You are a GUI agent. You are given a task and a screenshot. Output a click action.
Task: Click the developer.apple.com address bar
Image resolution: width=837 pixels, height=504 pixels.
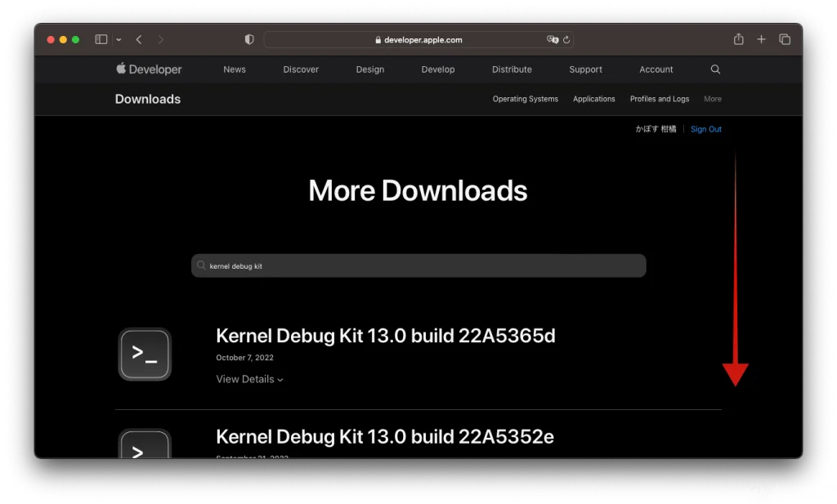418,39
